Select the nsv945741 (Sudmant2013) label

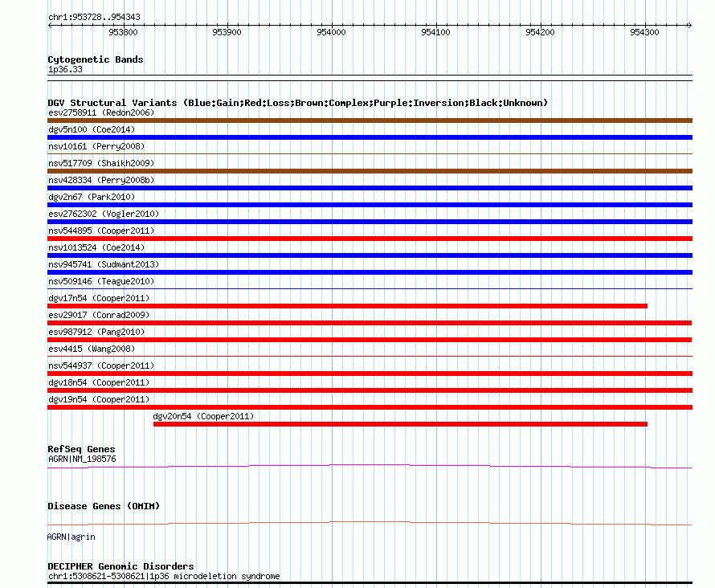104,264
